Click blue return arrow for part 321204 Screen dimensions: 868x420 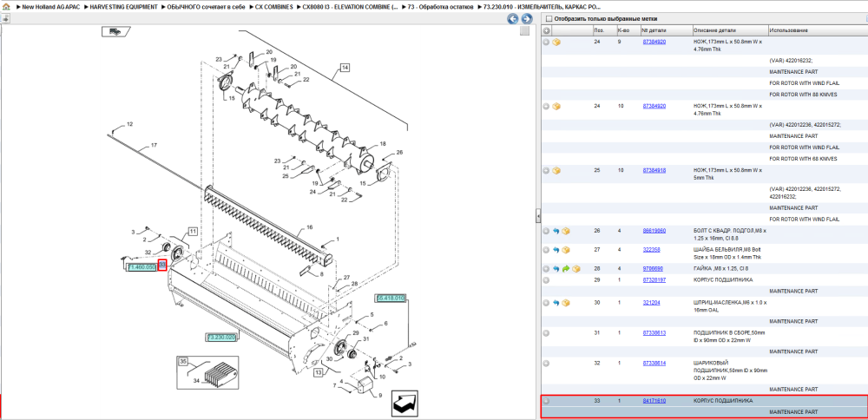(556, 303)
